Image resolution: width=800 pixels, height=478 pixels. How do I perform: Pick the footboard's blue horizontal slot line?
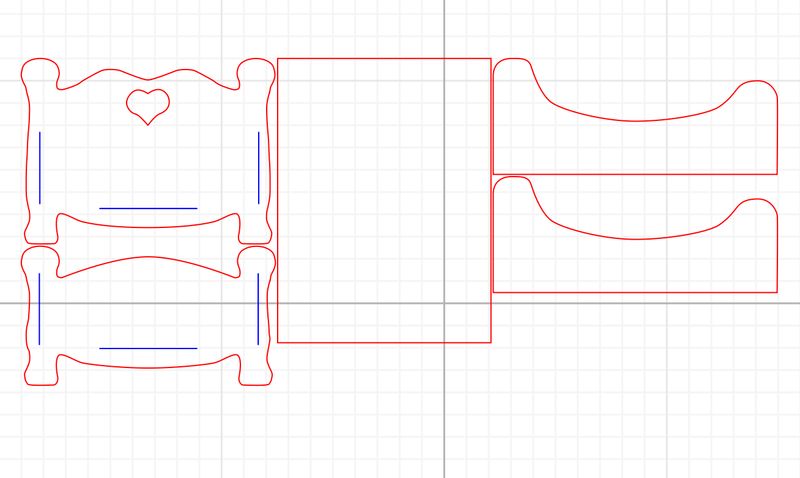click(148, 348)
